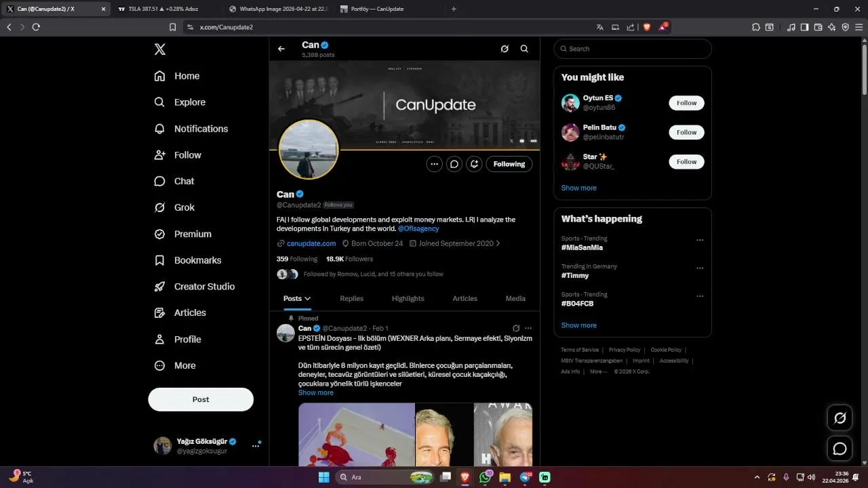Viewport: 868px width, 488px height.
Task: Open Creator Studio in the sidebar
Action: click(x=195, y=287)
